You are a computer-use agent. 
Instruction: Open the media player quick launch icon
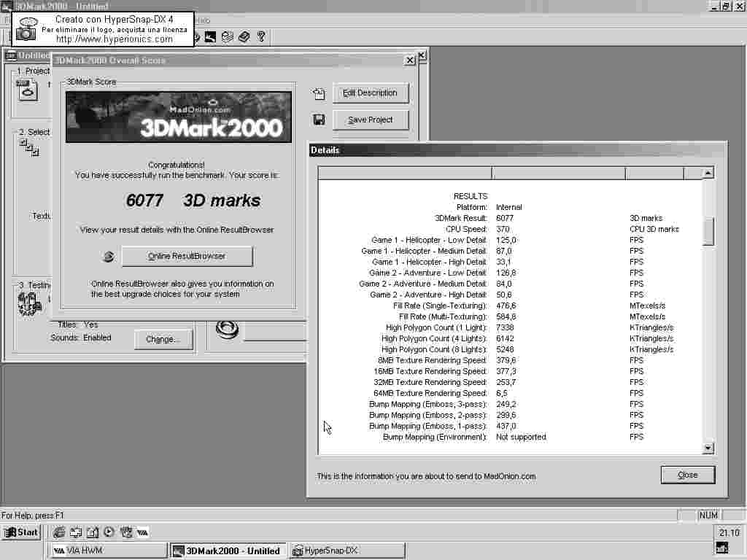pyautogui.click(x=109, y=532)
